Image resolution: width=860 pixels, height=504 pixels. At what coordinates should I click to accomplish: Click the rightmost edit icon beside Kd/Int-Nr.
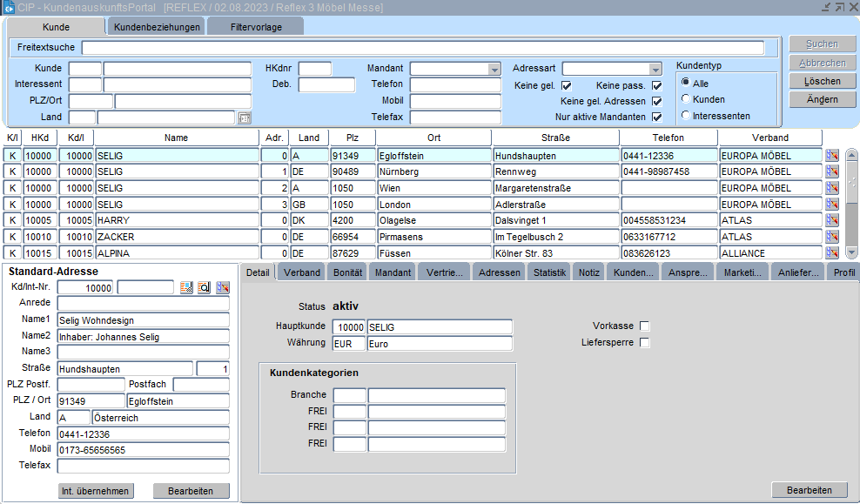[x=223, y=288]
